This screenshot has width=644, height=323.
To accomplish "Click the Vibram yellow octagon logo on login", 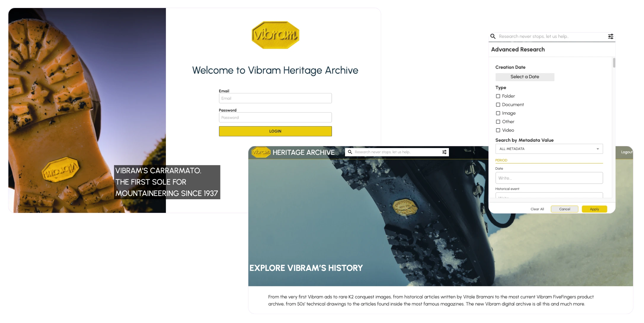I will (x=275, y=37).
